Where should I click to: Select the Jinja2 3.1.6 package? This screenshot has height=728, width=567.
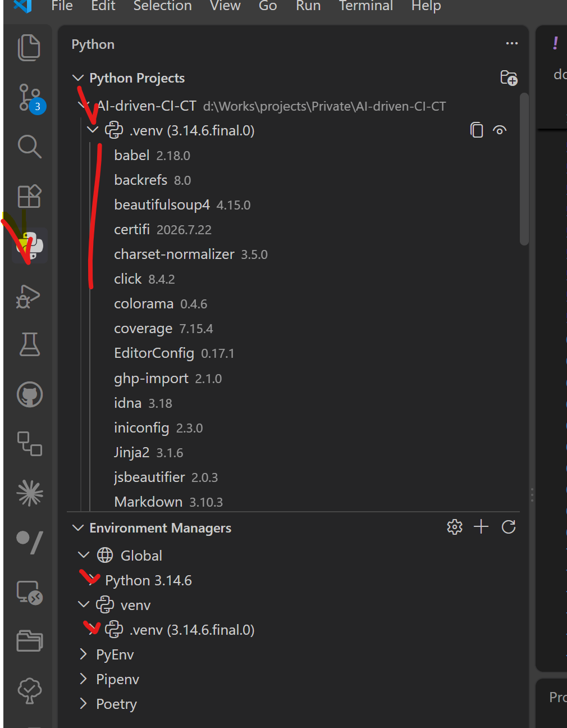(293, 452)
